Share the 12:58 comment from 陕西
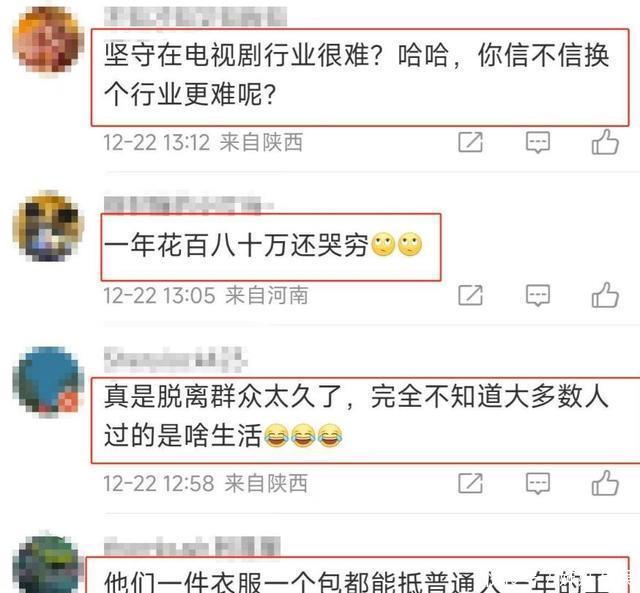The width and height of the screenshot is (640, 593). [470, 483]
